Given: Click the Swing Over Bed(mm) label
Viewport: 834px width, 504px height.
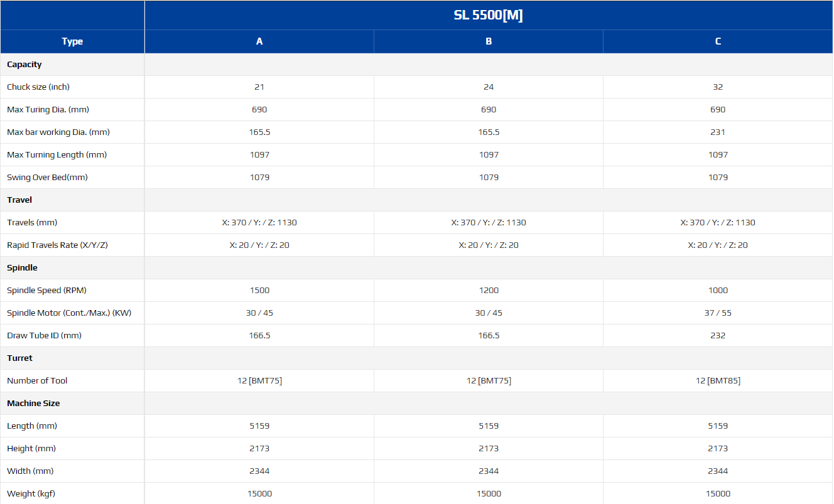Looking at the screenshot, I should 47,178.
